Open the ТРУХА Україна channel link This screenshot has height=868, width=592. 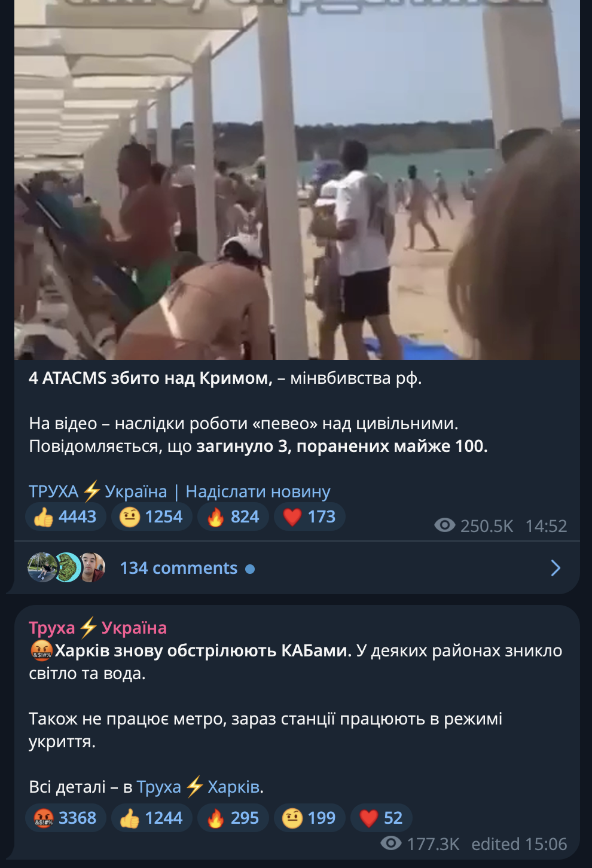pyautogui.click(x=98, y=491)
